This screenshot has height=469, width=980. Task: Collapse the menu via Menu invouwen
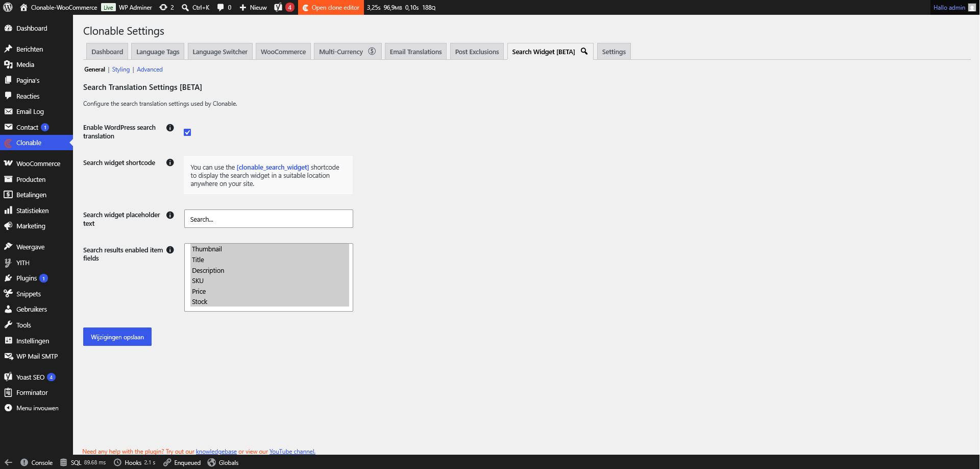[x=36, y=408]
